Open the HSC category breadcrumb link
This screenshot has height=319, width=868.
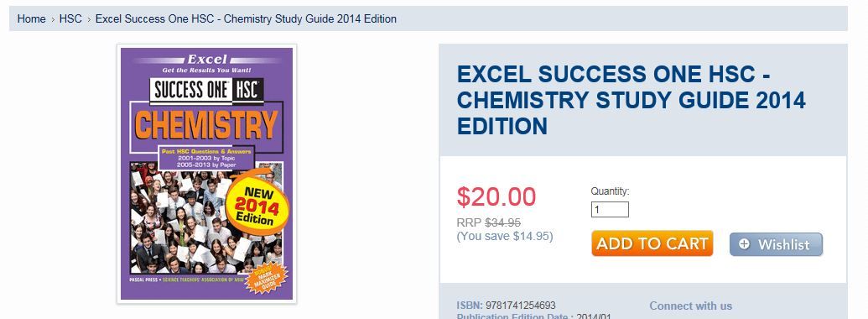[x=70, y=18]
